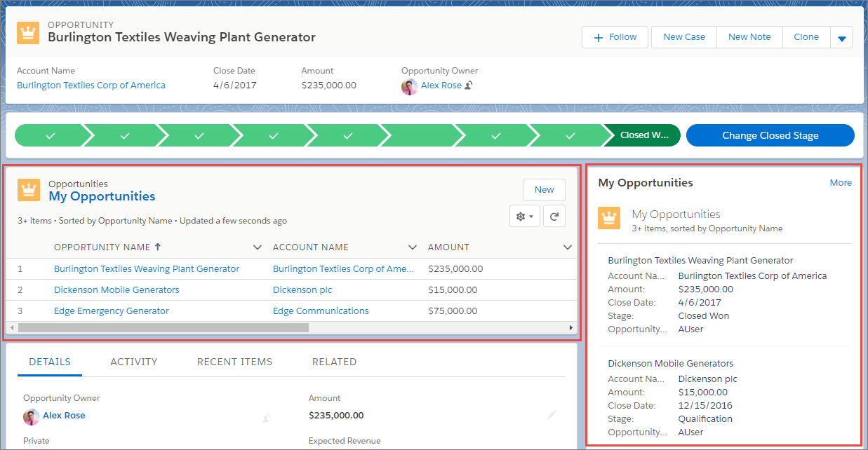Switch to the Related tab
This screenshot has width=868, height=450.
pos(334,362)
